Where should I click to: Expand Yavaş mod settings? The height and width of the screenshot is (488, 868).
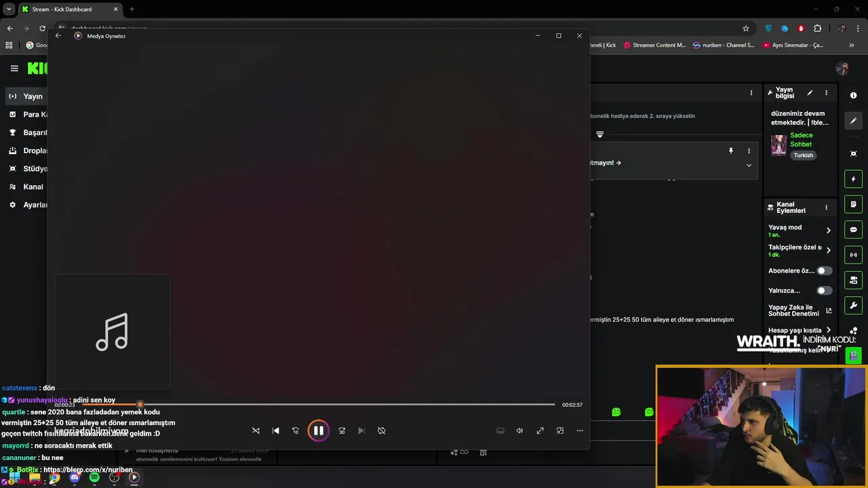(828, 230)
